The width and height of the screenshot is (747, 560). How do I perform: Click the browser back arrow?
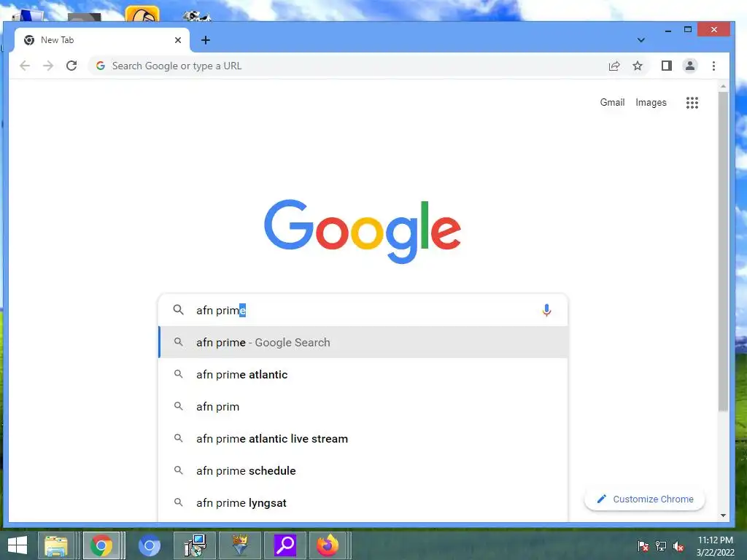coord(25,66)
